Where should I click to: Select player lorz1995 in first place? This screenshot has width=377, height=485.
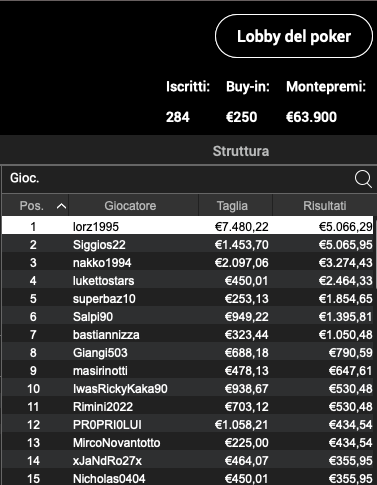[x=188, y=227]
